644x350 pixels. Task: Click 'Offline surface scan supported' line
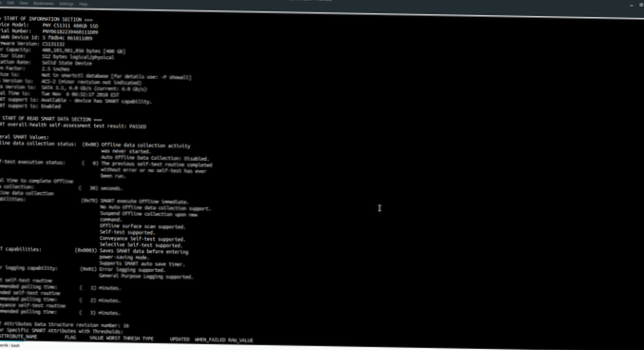click(x=142, y=226)
